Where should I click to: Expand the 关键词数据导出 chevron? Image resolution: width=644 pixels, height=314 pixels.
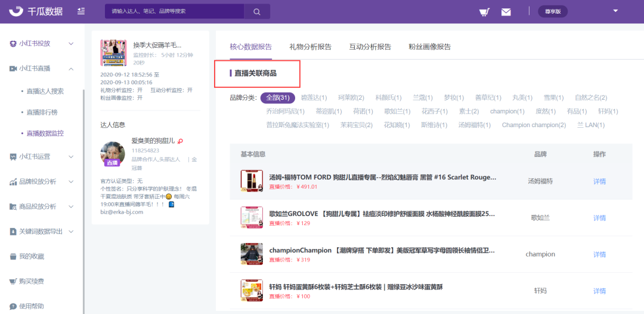pos(70,232)
